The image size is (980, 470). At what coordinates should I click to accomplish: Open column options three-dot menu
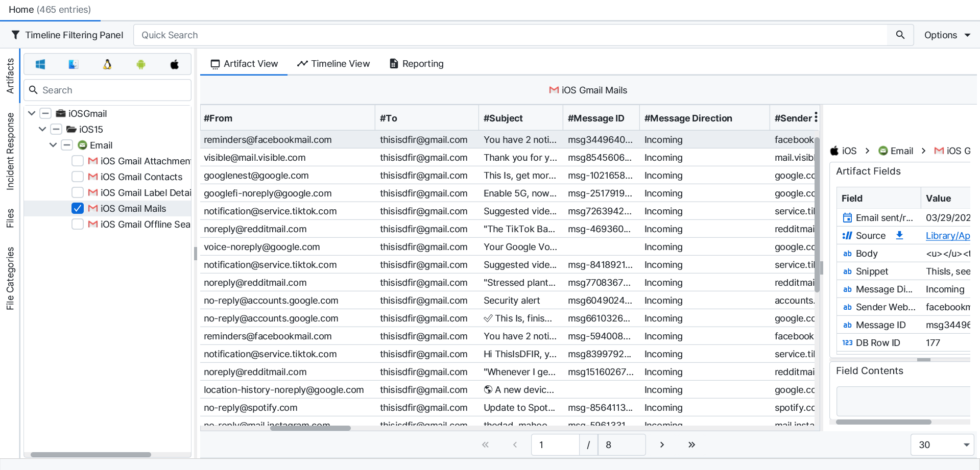(816, 117)
